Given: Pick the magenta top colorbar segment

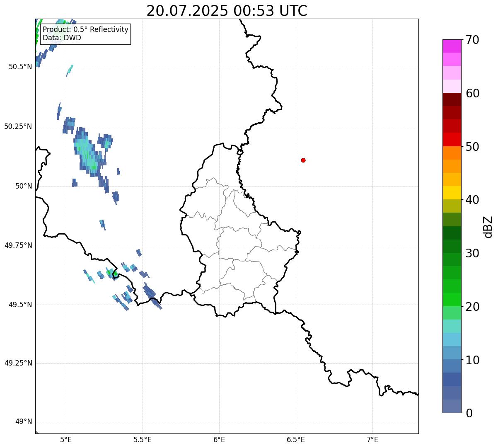Looking at the screenshot, I should point(452,46).
